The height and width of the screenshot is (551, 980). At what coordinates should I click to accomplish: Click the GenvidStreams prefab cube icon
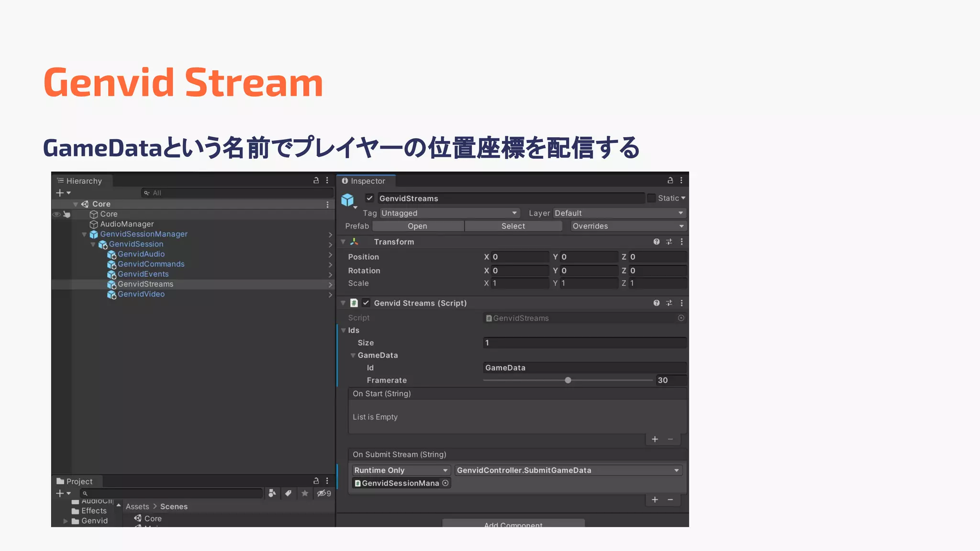(x=347, y=200)
